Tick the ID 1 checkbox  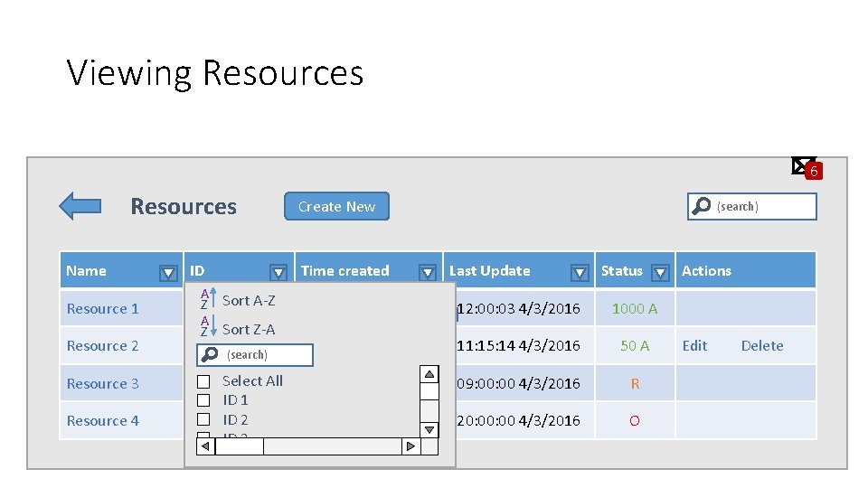pos(203,400)
